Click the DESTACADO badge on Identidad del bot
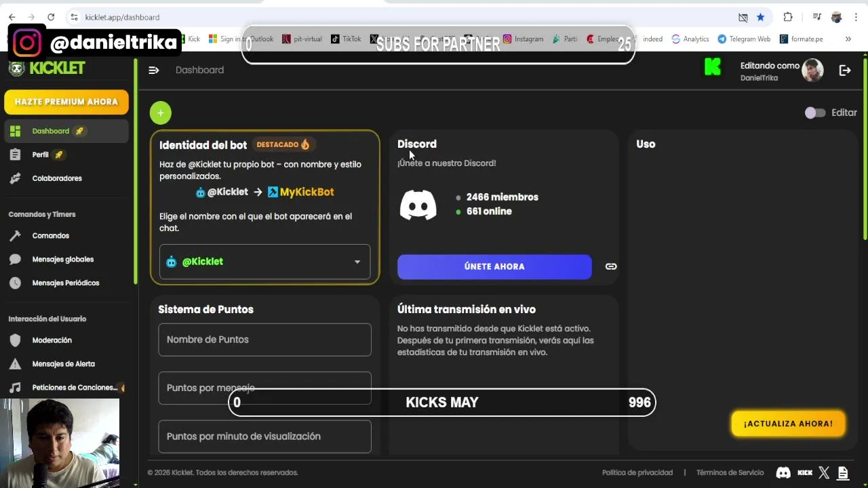 tap(283, 144)
